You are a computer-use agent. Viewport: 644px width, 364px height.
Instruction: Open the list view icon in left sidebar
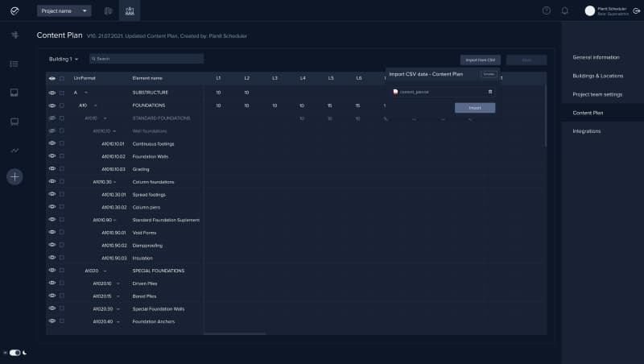coord(14,63)
